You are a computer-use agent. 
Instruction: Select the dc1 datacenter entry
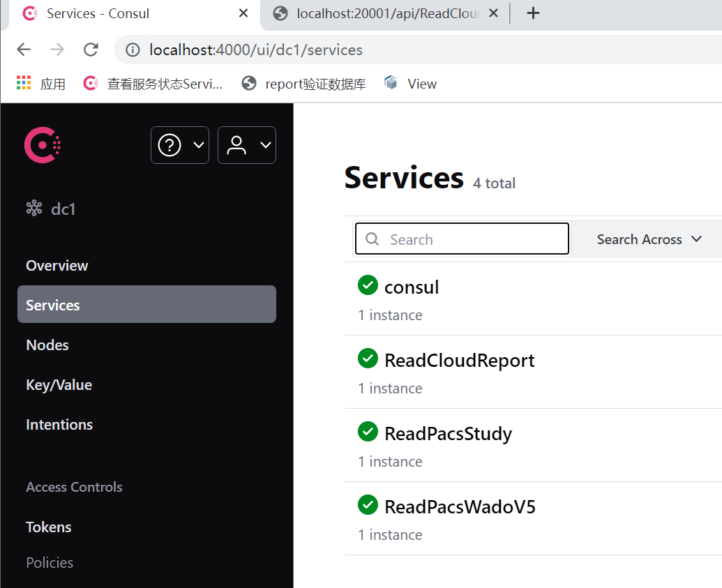(51, 209)
